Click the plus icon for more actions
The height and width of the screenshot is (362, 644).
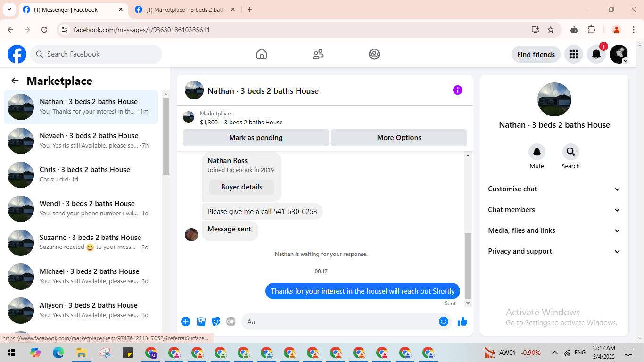coord(186,321)
